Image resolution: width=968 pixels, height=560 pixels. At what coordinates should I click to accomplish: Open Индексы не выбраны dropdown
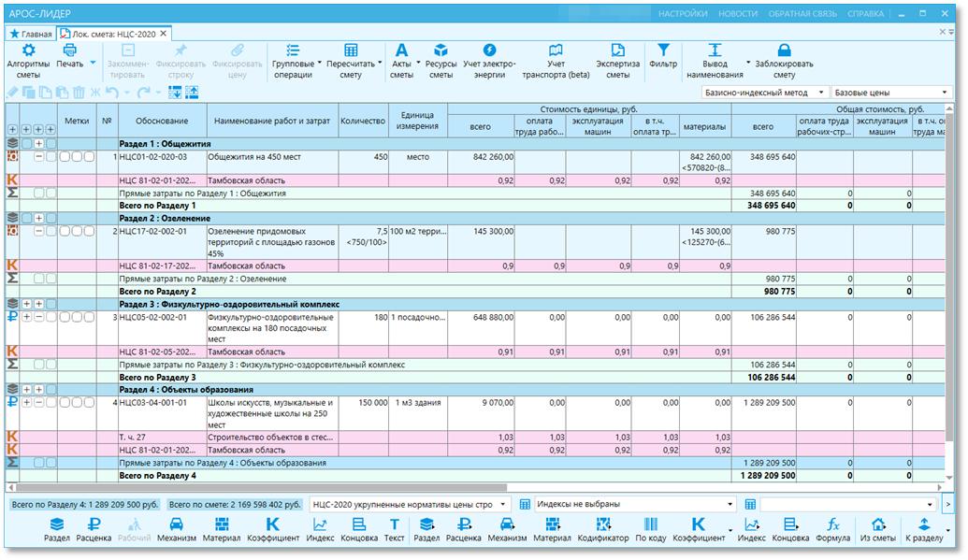coord(635,505)
